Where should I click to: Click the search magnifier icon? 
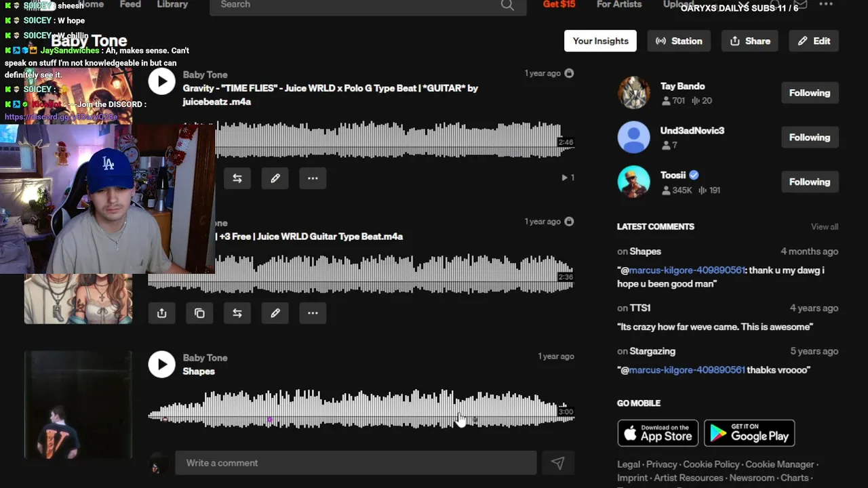[507, 5]
